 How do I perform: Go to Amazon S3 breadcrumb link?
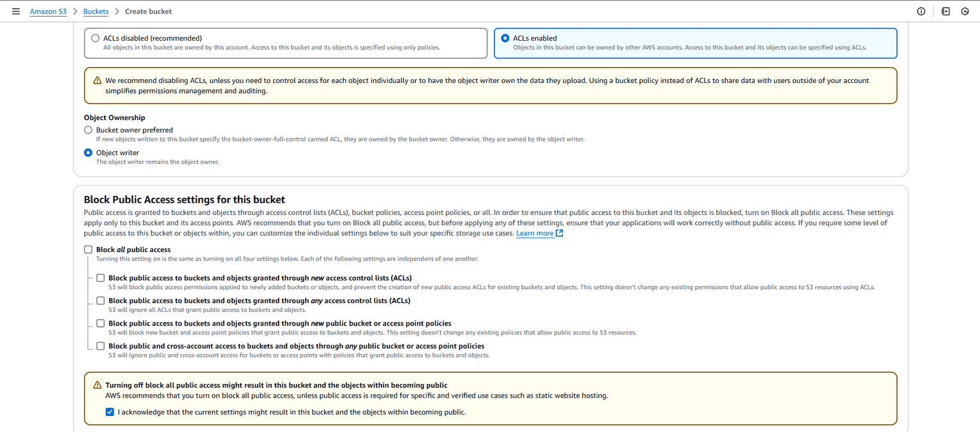coord(48,11)
